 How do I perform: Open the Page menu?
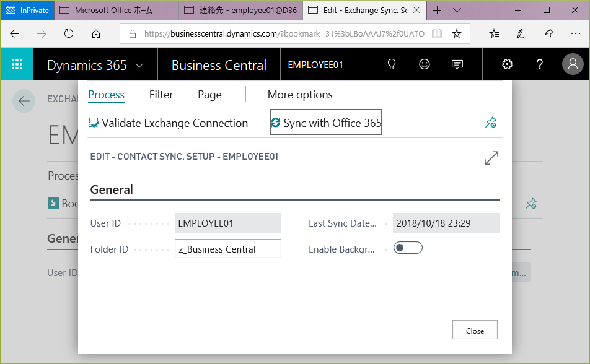209,95
